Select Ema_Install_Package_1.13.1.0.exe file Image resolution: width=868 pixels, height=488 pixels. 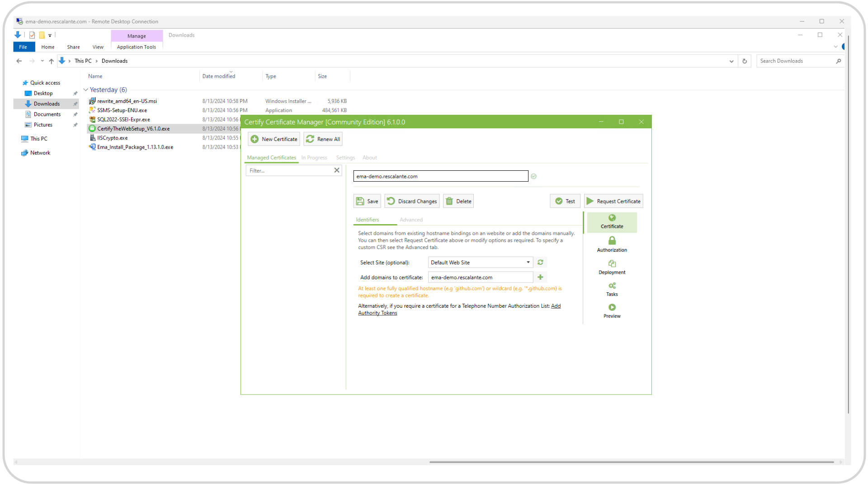[135, 147]
